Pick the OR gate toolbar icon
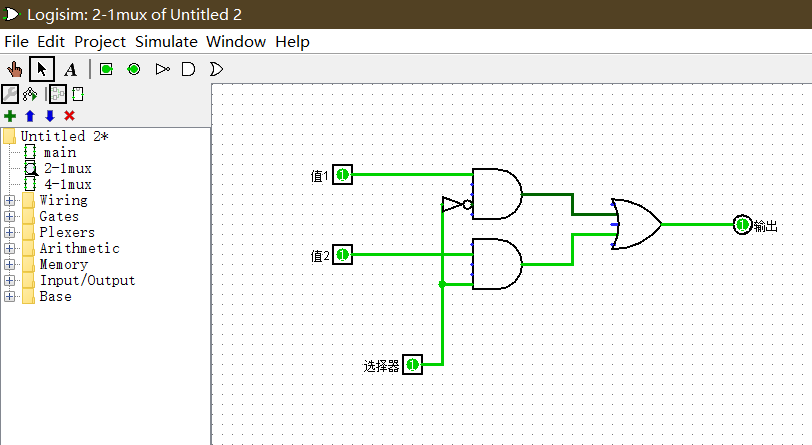 click(216, 69)
